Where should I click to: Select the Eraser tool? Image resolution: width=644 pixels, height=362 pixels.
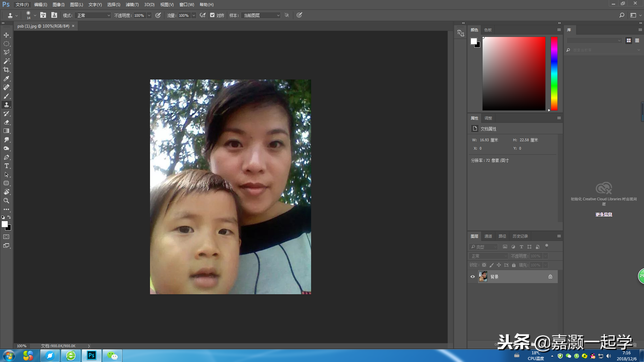pos(6,122)
